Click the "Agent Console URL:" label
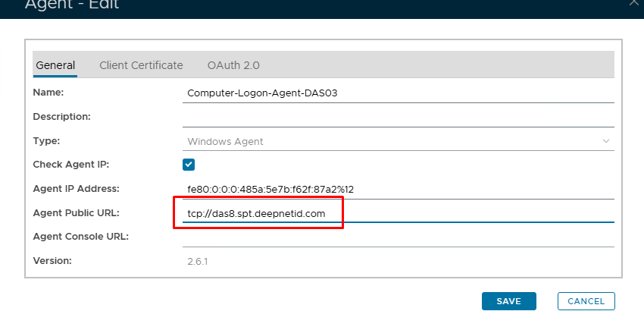 [x=81, y=236]
